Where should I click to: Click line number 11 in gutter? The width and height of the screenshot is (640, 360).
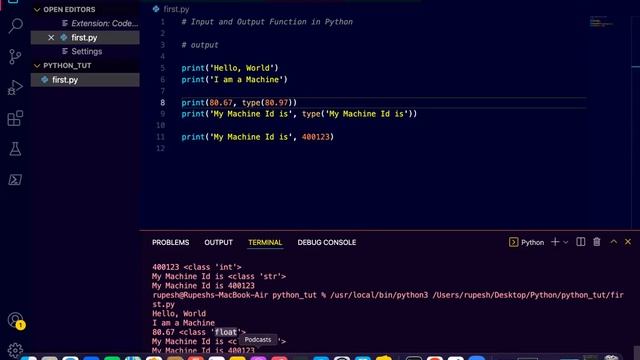tap(161, 137)
